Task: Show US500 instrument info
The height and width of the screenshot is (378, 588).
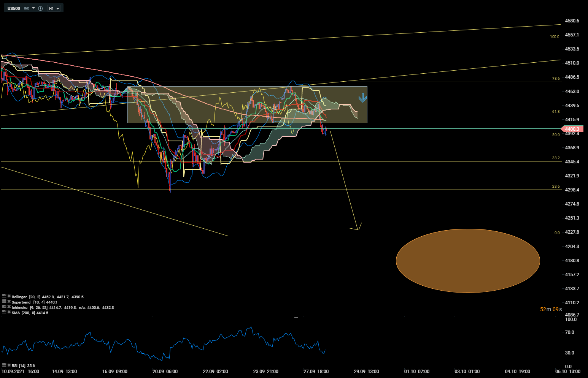Action: [40, 8]
